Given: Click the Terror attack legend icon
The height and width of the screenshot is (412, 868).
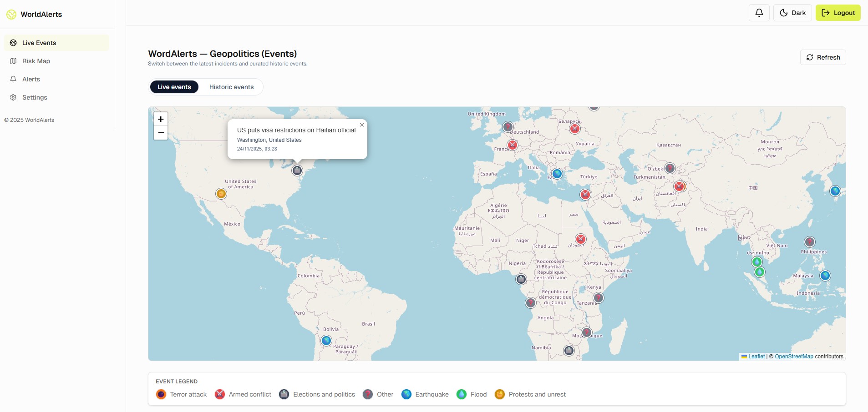Looking at the screenshot, I should pyautogui.click(x=160, y=394).
